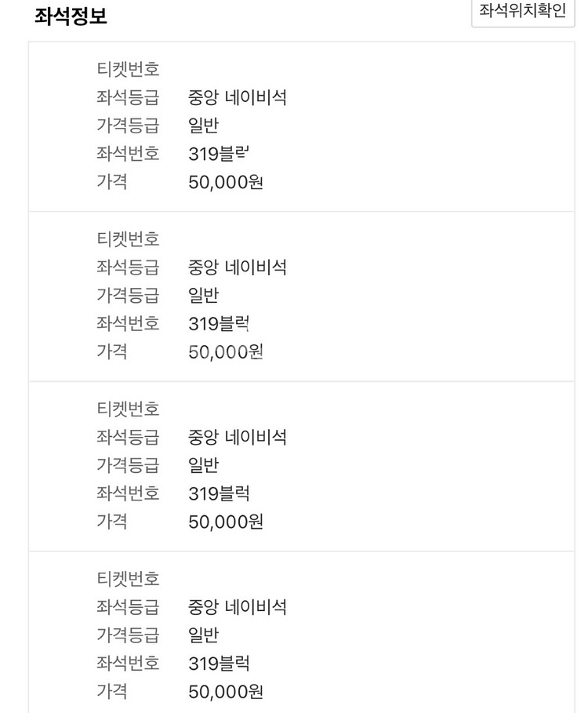Screen dimensions: 588x713
Task: Select the third ticket's 티켓번호 label
Action: (x=128, y=409)
